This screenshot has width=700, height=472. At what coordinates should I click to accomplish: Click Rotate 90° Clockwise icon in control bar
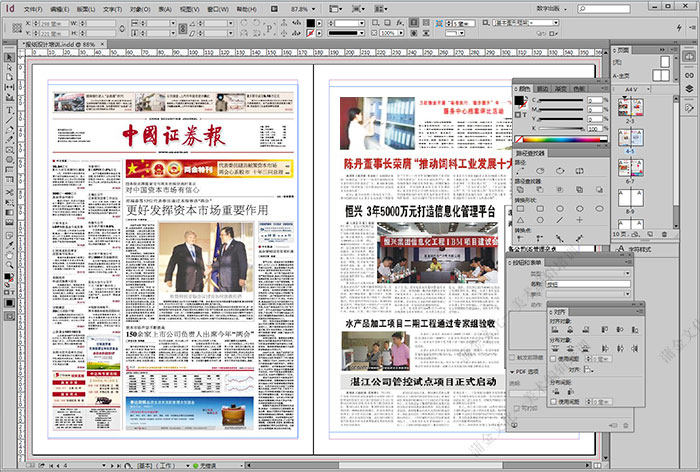pyautogui.click(x=245, y=23)
